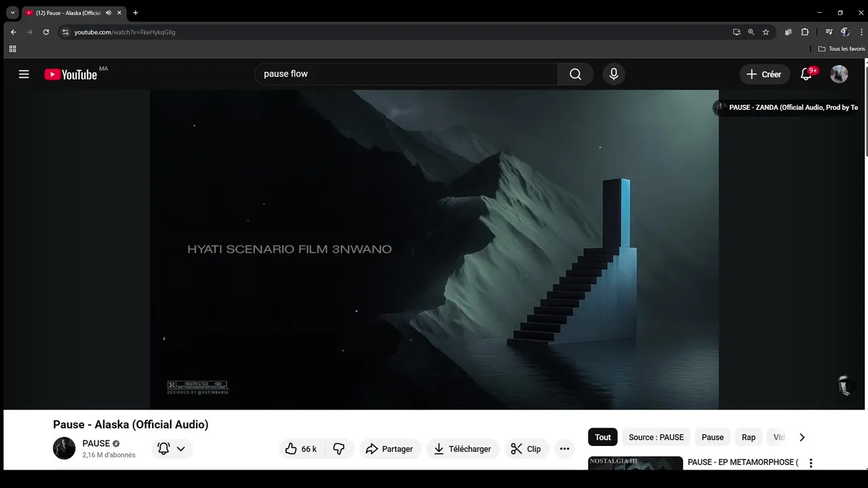Image resolution: width=868 pixels, height=488 pixels.
Task: Show more filter chips with right arrow
Action: (802, 437)
